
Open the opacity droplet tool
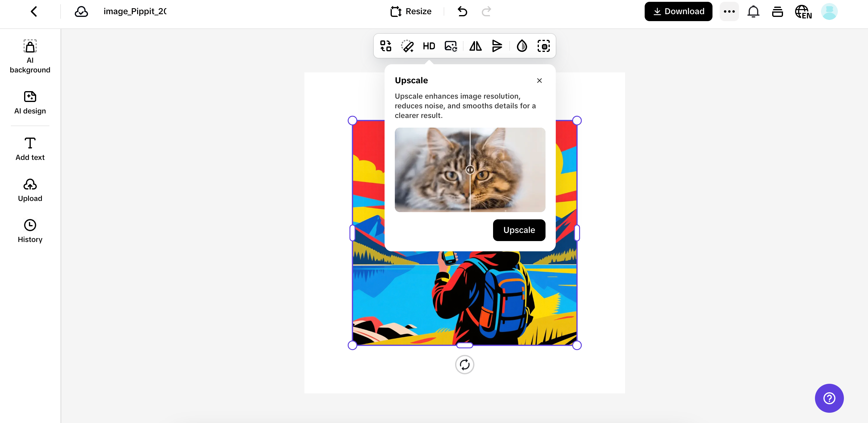522,46
